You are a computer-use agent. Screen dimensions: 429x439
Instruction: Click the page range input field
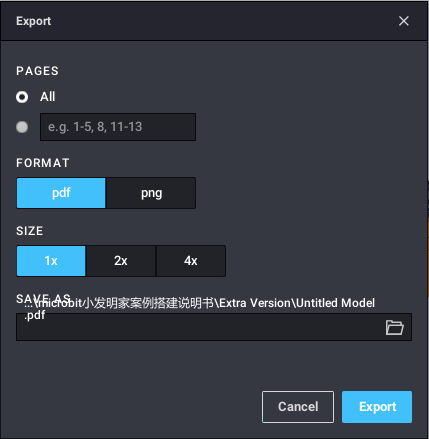[x=118, y=127]
